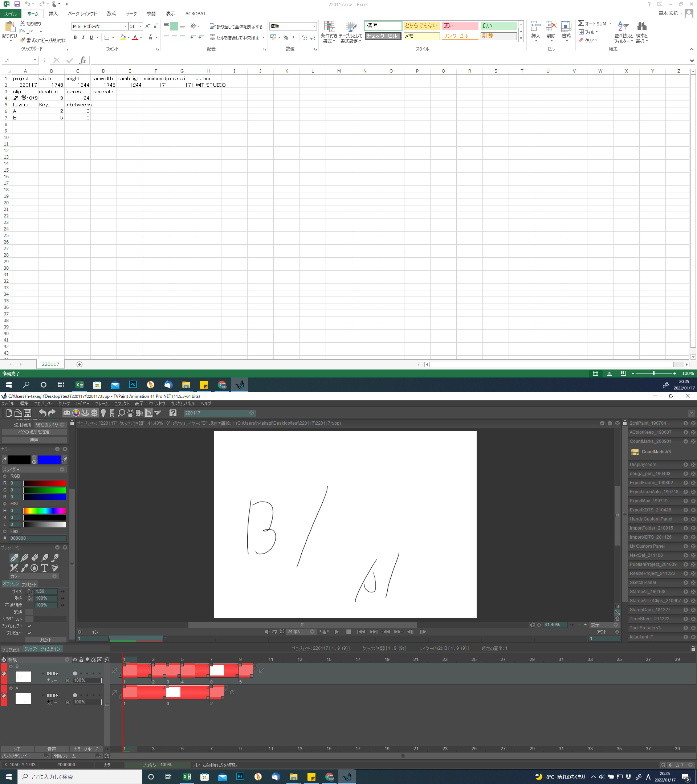Screen dimensions: 697x784
Task: Collapse layer A with its minus circle
Action: click(11, 688)
